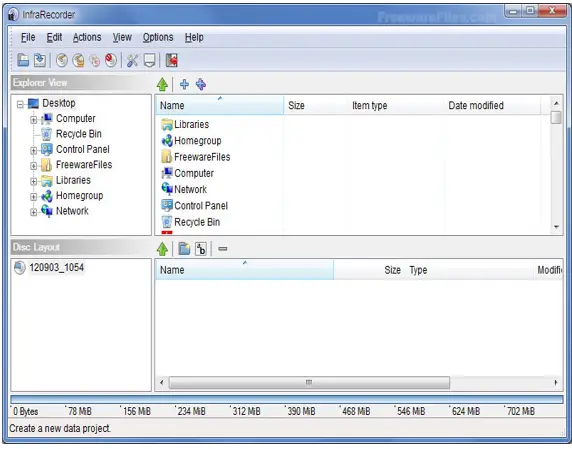Click the minus Remove icon in Disc Layout

click(x=223, y=249)
